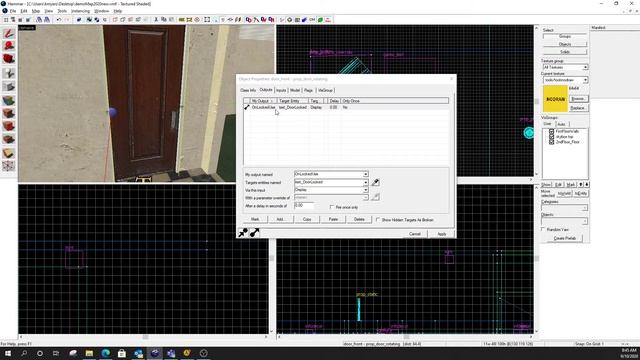
Task: Toggle the skybox top visgroup checkbox
Action: tap(551, 137)
